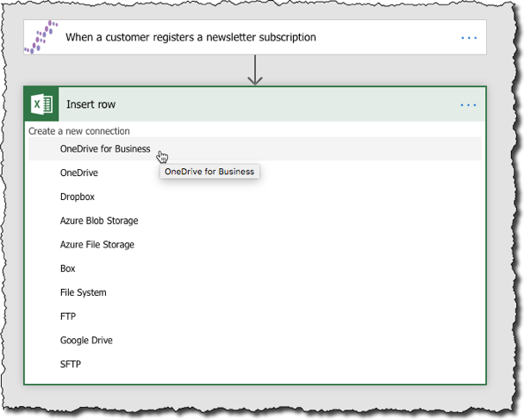
Task: Click the Create a new connection label
Action: click(79, 131)
